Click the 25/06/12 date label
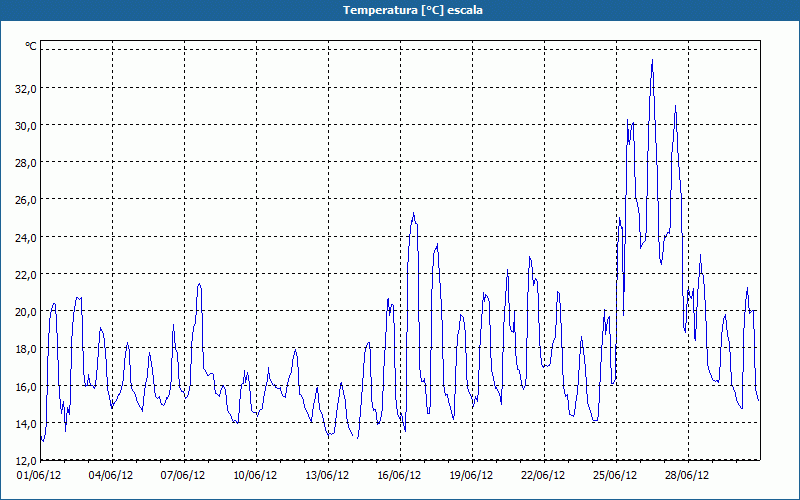This screenshot has height=500, width=800. pos(615,476)
